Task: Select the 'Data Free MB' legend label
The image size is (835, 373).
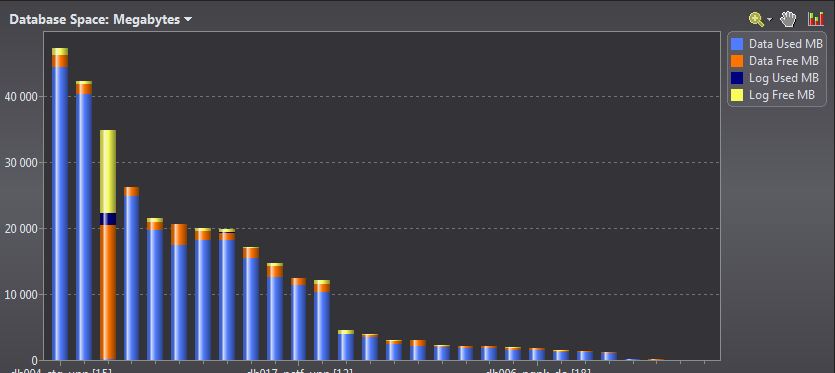Action: point(784,61)
